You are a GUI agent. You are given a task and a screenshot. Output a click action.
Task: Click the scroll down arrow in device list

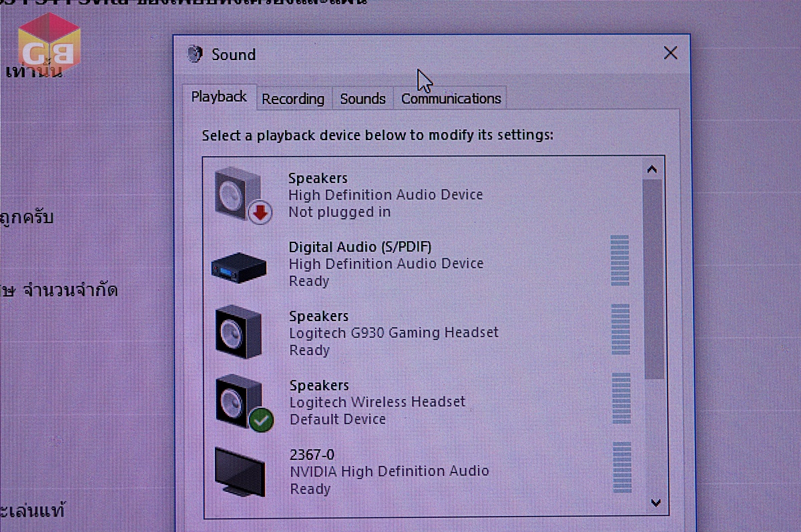(x=655, y=502)
